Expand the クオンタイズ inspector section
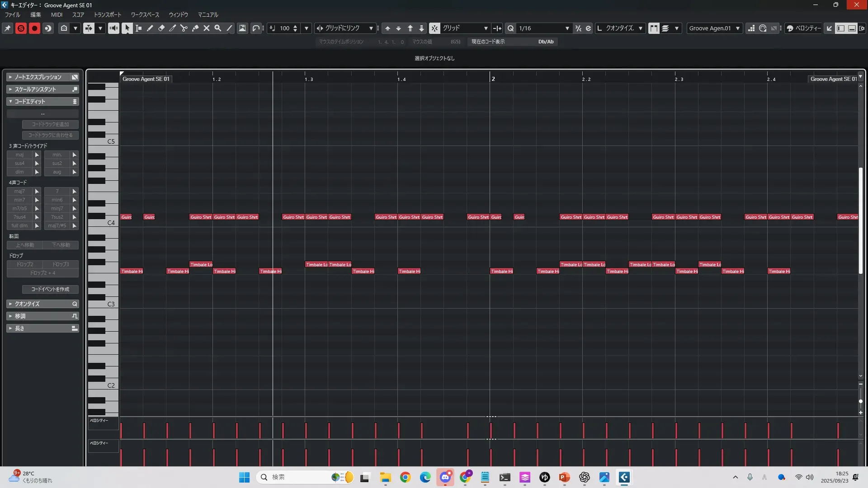Viewport: 868px width, 488px height. [42, 304]
